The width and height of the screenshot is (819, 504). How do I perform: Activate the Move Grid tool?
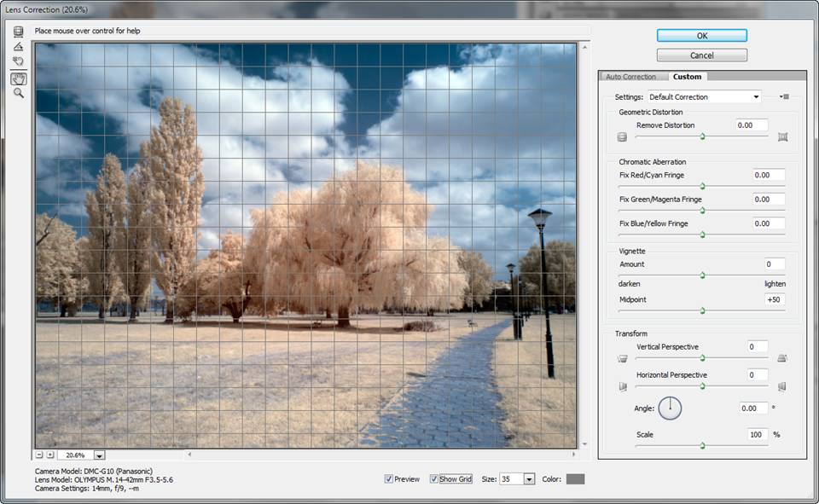[18, 61]
